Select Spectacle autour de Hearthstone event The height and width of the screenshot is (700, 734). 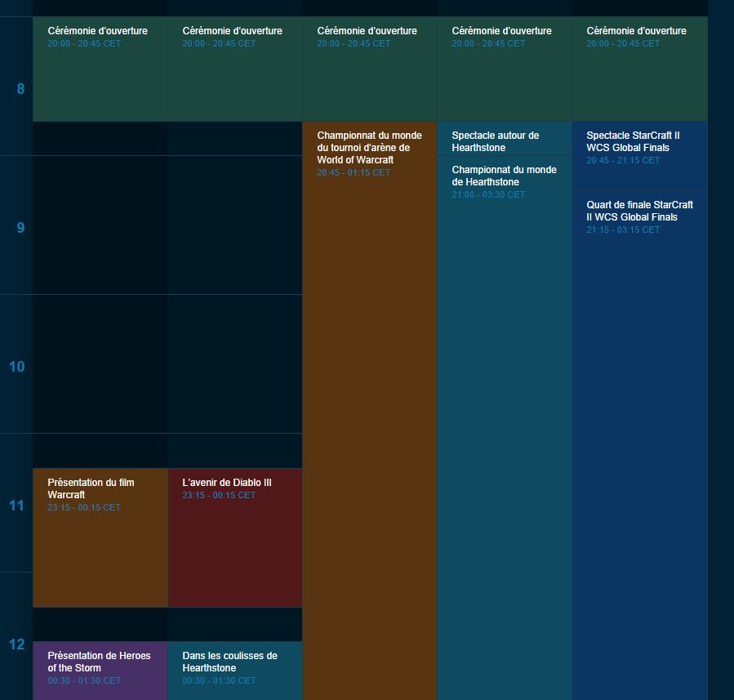[x=505, y=139]
